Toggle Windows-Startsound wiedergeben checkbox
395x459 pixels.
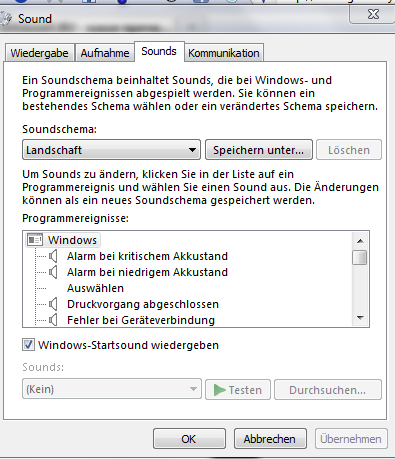[28, 345]
